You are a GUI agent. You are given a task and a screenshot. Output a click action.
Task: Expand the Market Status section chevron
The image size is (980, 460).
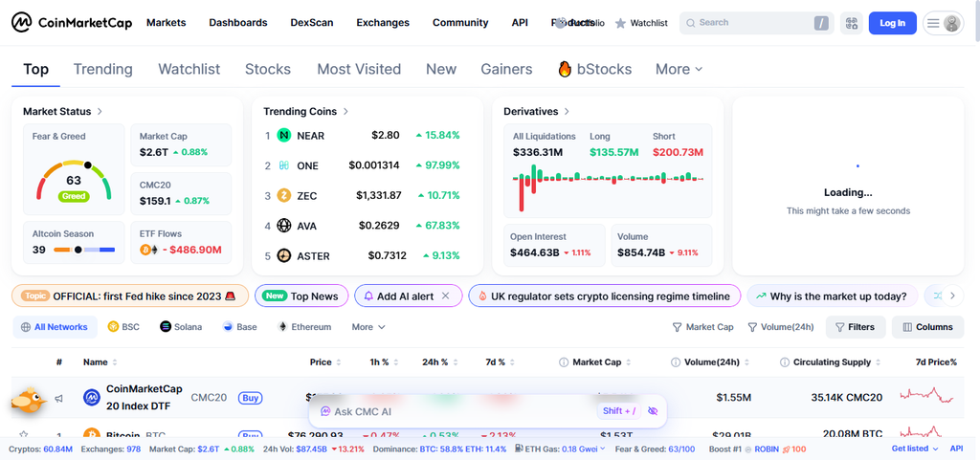100,111
